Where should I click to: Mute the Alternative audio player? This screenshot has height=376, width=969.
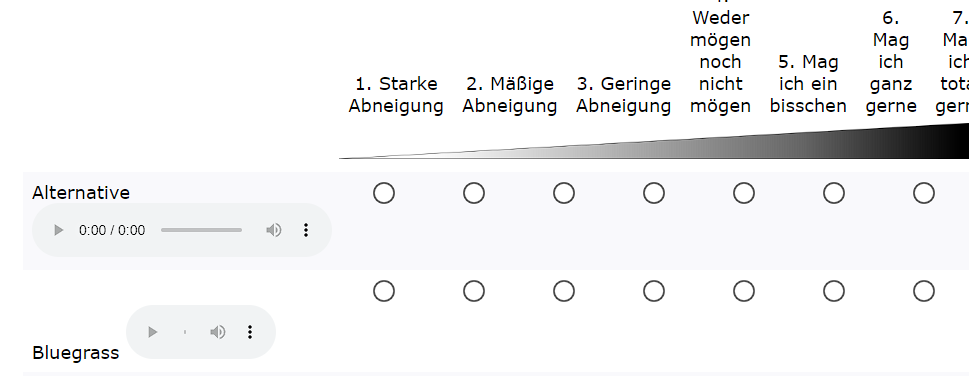(x=274, y=231)
